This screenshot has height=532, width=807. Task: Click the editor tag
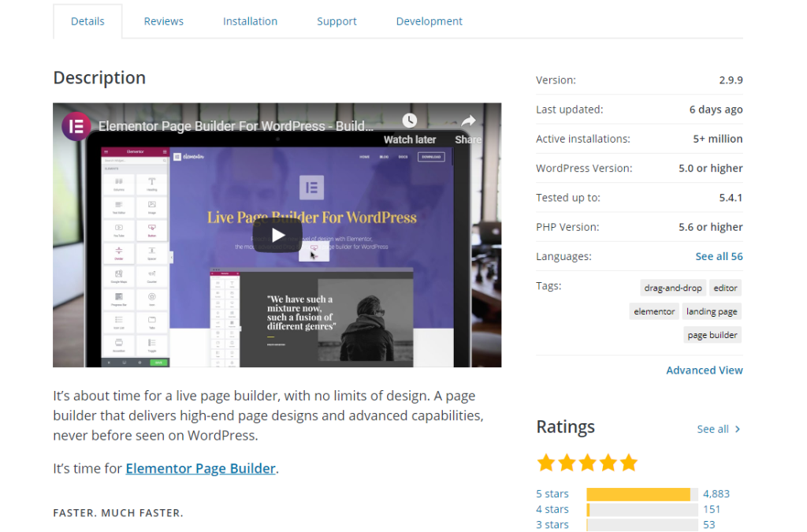(x=725, y=288)
